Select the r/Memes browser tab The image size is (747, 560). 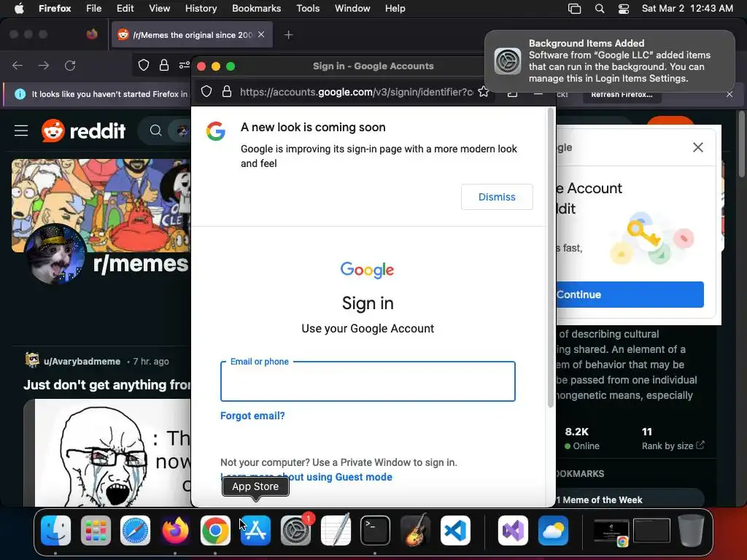click(x=192, y=35)
